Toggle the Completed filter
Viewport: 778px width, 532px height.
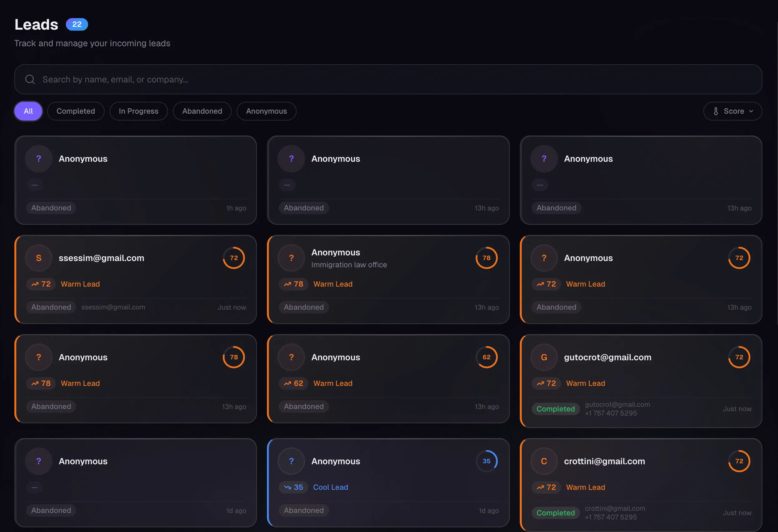pos(76,111)
